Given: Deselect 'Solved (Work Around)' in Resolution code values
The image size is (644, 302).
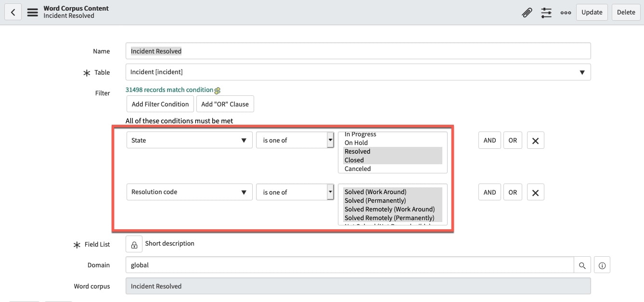Looking at the screenshot, I should (375, 192).
